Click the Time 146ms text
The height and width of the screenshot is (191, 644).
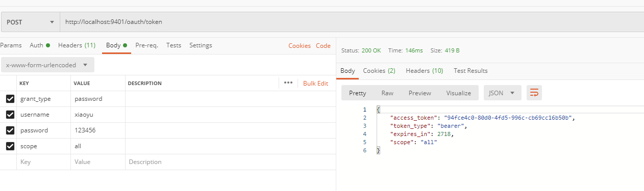coord(406,51)
